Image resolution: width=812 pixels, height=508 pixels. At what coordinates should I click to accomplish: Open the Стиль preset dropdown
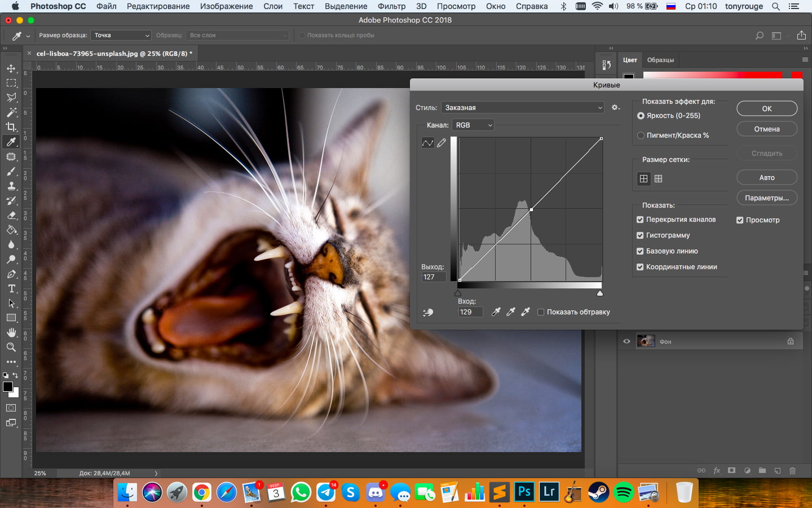click(x=523, y=108)
